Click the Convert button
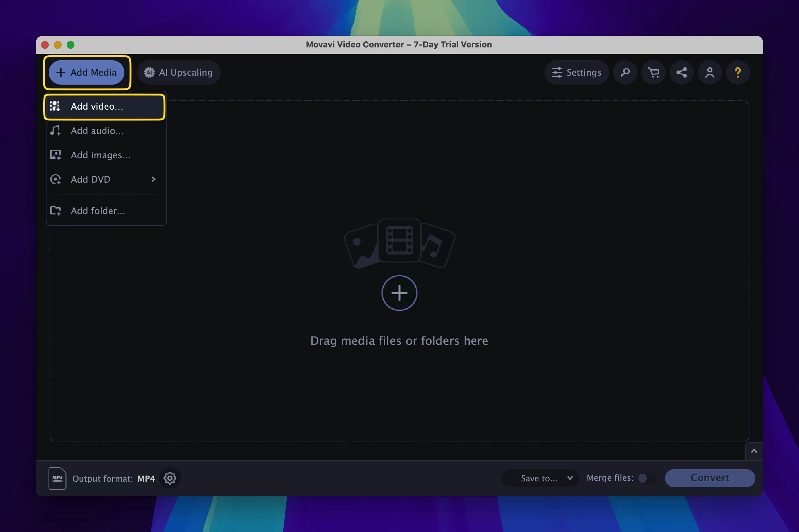 click(710, 478)
